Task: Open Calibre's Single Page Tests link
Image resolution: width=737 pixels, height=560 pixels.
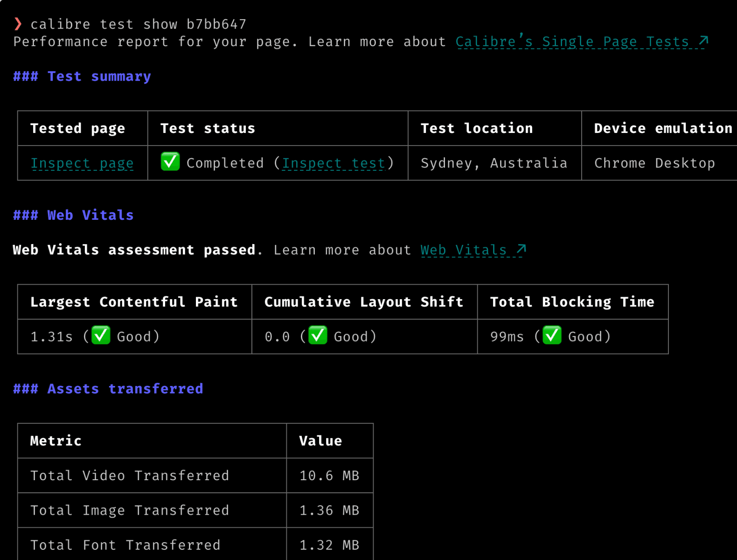Action: tap(572, 42)
